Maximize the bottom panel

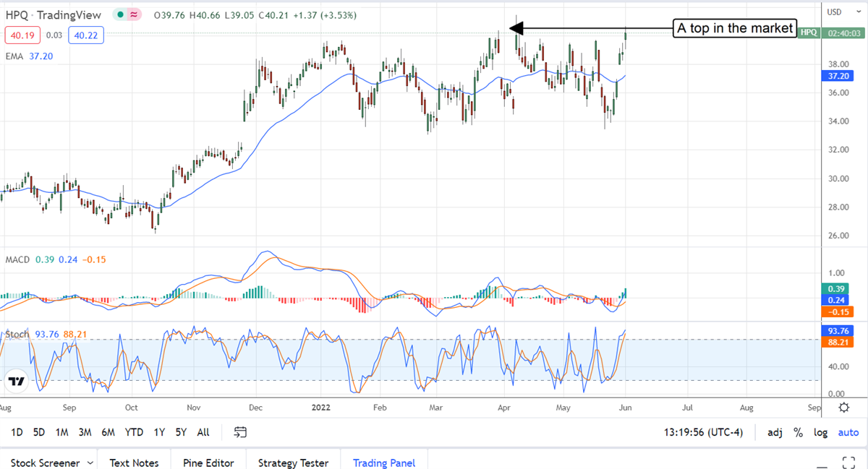pyautogui.click(x=849, y=462)
